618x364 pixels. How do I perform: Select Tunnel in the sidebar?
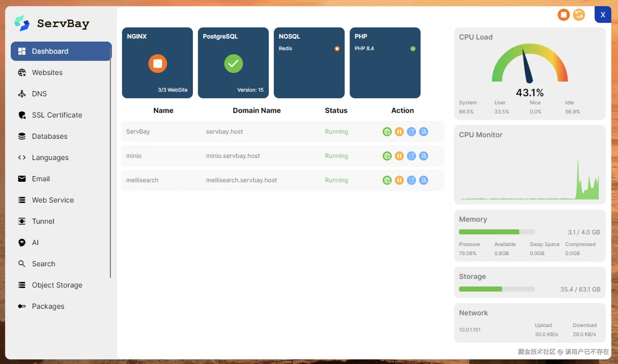pyautogui.click(x=43, y=221)
